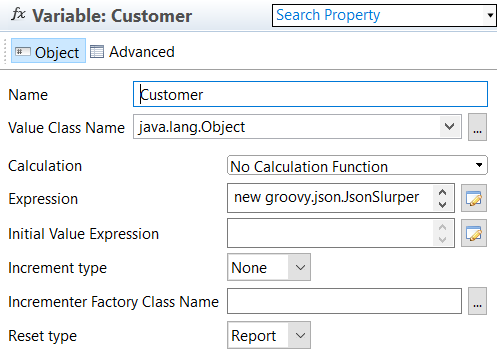Expand the Value Class Name dropdown
The image size is (497, 363).
[x=450, y=127]
